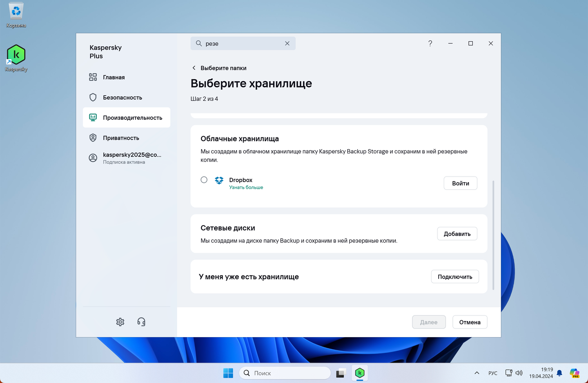This screenshot has height=383, width=588.
Task: Click the Kaspersky Plus title text
Action: tap(105, 52)
